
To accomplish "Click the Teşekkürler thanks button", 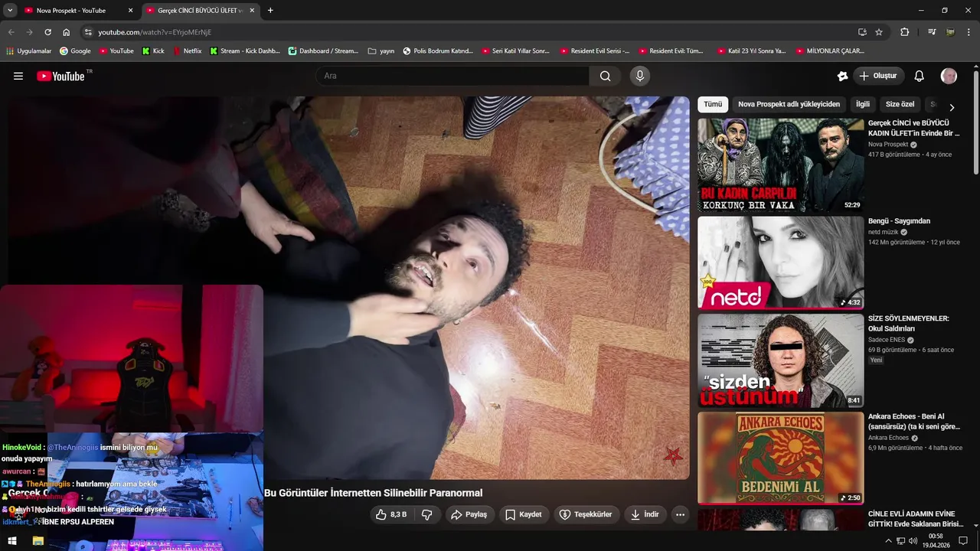I will 586,514.
